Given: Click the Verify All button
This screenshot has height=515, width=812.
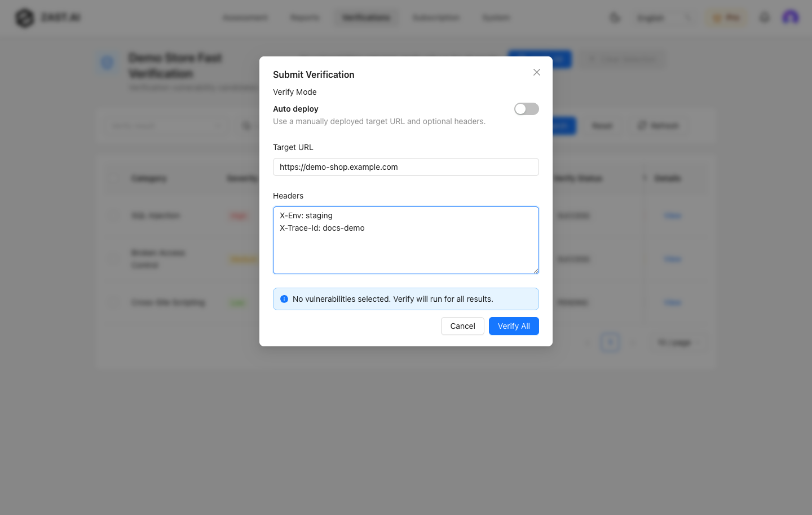Looking at the screenshot, I should tap(514, 326).
